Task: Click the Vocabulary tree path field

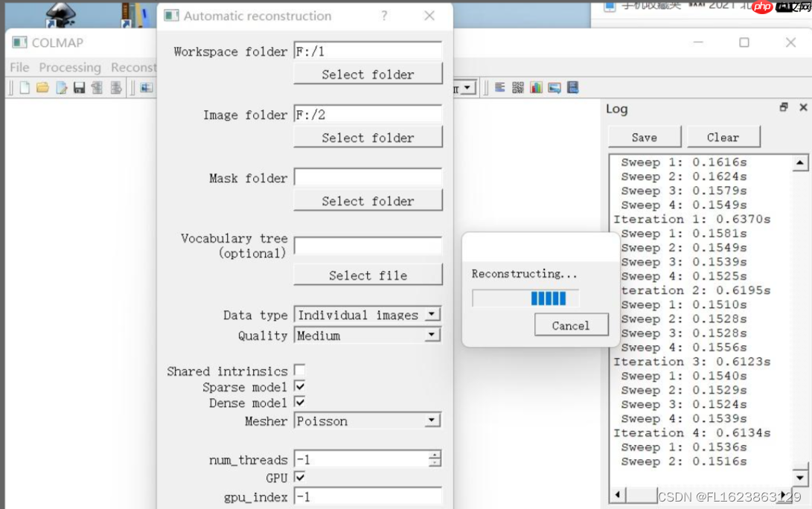Action: [x=368, y=246]
